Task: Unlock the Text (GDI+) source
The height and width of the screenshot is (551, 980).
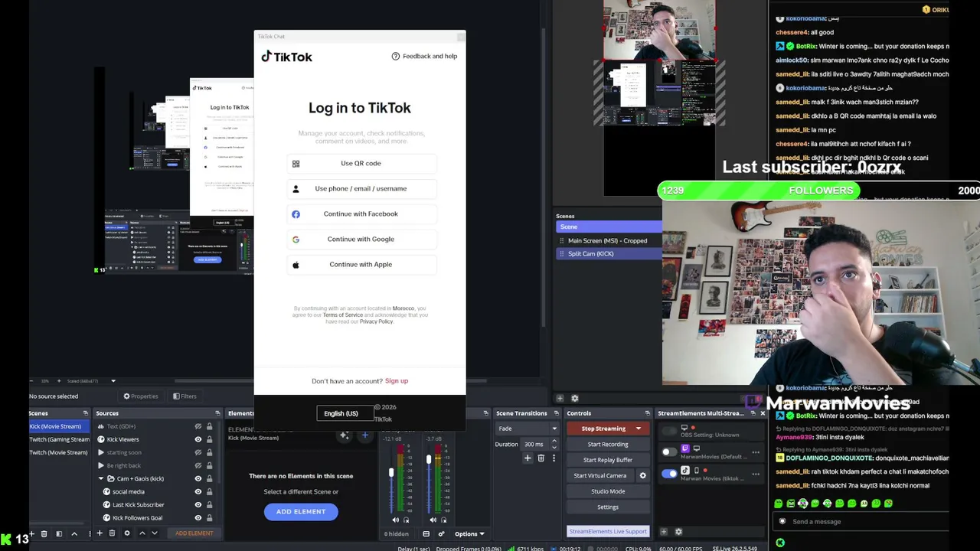Action: point(209,426)
